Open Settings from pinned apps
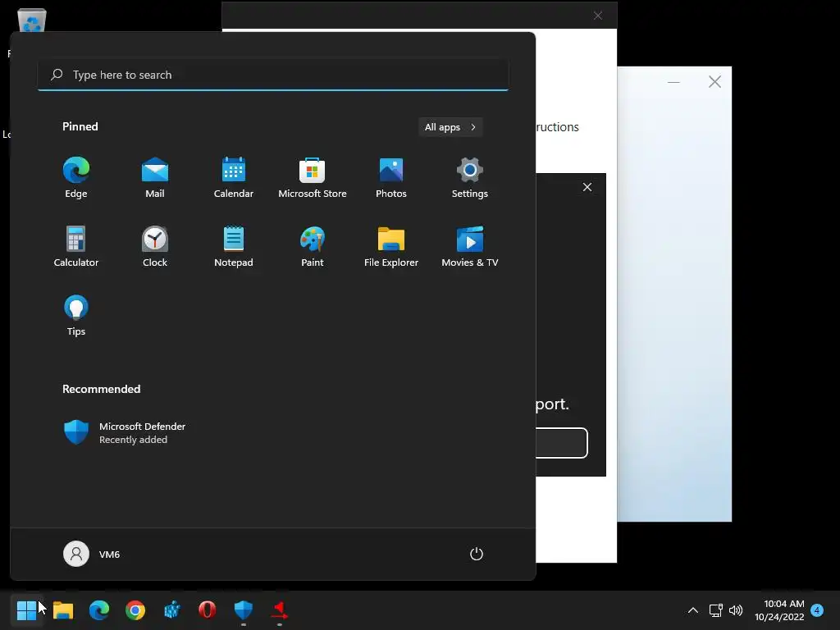Screen dimensions: 840x630 470,178
